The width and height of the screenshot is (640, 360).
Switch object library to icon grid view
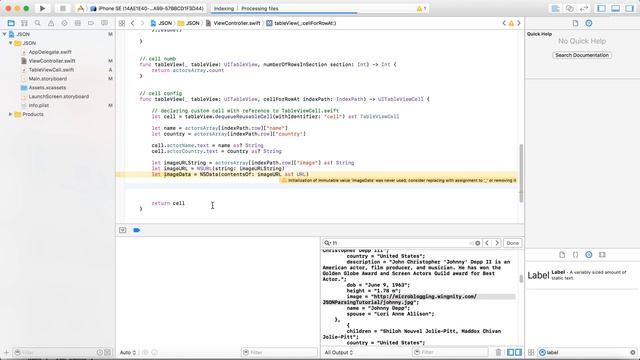tap(531, 352)
